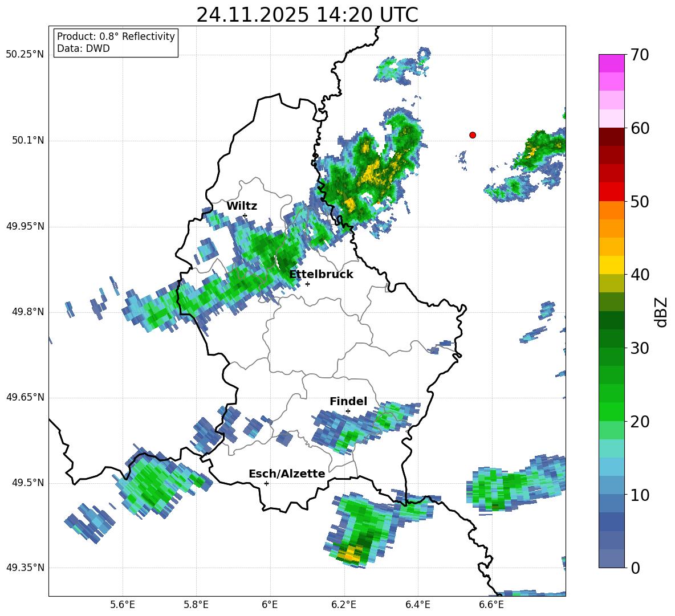This screenshot has height=616, width=675.
Task: Click the 5.8°E longitude label
Action: tap(196, 605)
